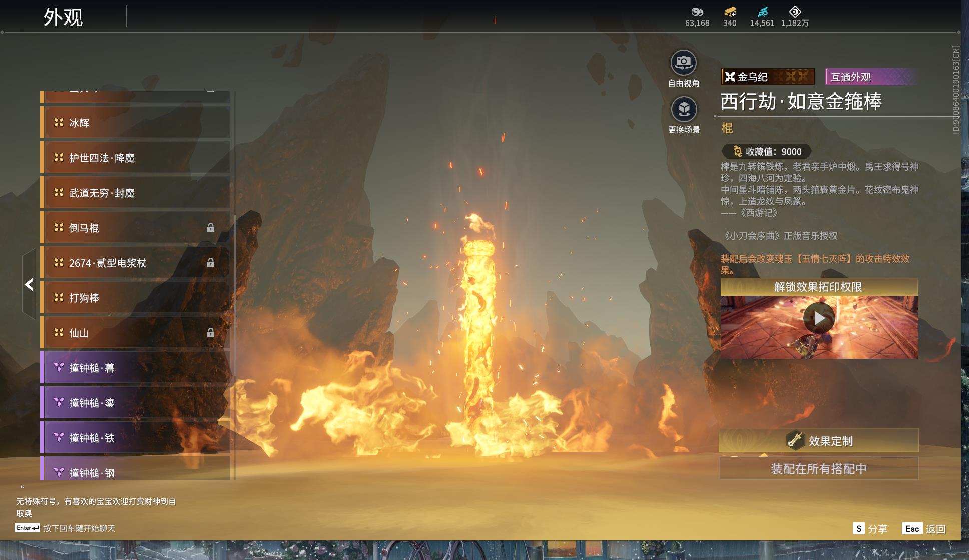Select the locked 倒马棍 skin
This screenshot has height=560, width=969.
(x=135, y=228)
